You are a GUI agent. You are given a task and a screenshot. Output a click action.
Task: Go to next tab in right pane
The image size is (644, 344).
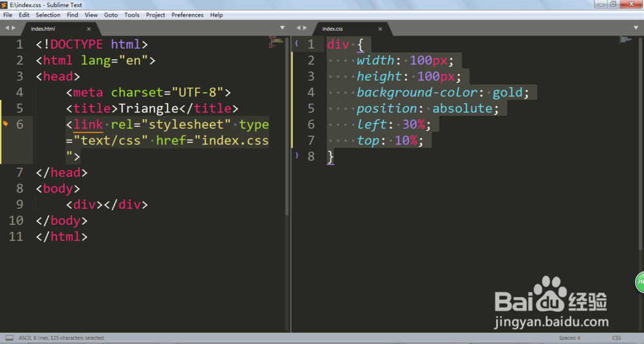pyautogui.click(x=305, y=28)
